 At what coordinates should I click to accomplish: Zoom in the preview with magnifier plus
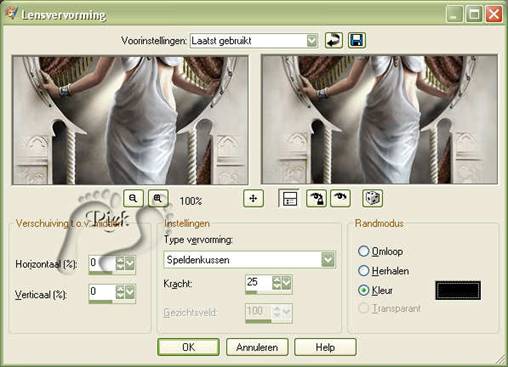tap(158, 198)
